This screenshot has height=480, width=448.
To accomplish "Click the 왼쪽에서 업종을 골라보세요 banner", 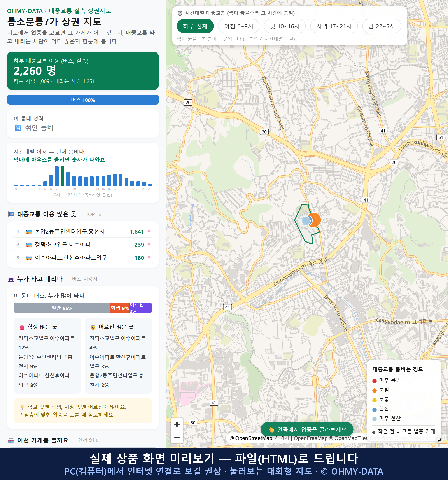I will pos(307,429).
